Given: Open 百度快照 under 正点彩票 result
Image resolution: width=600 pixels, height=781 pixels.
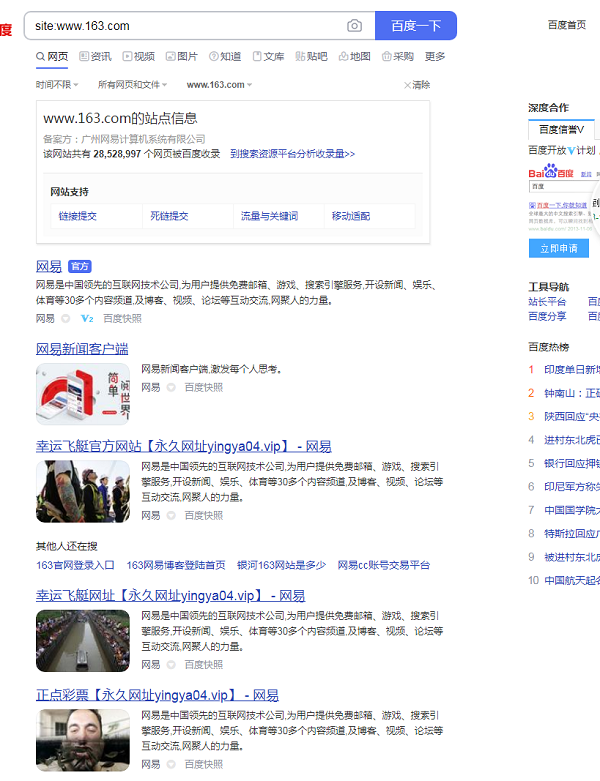Looking at the screenshot, I should [204, 764].
